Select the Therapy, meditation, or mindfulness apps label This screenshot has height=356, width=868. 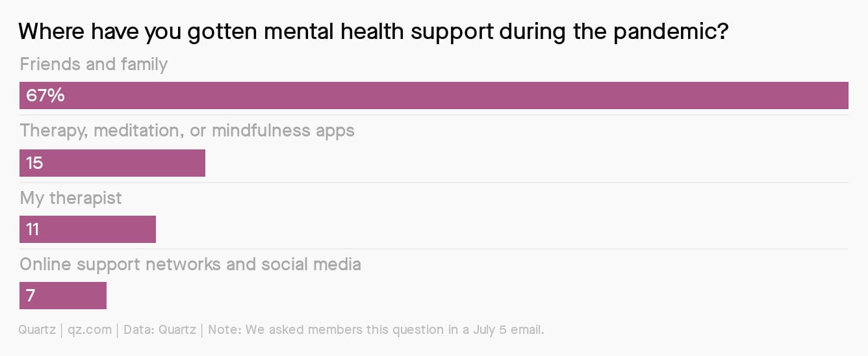point(187,131)
